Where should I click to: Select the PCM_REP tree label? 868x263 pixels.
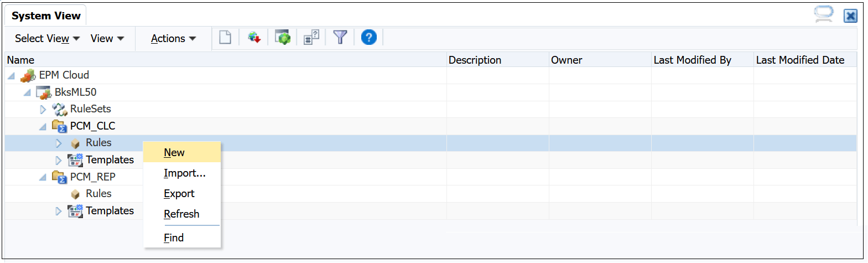(x=92, y=177)
